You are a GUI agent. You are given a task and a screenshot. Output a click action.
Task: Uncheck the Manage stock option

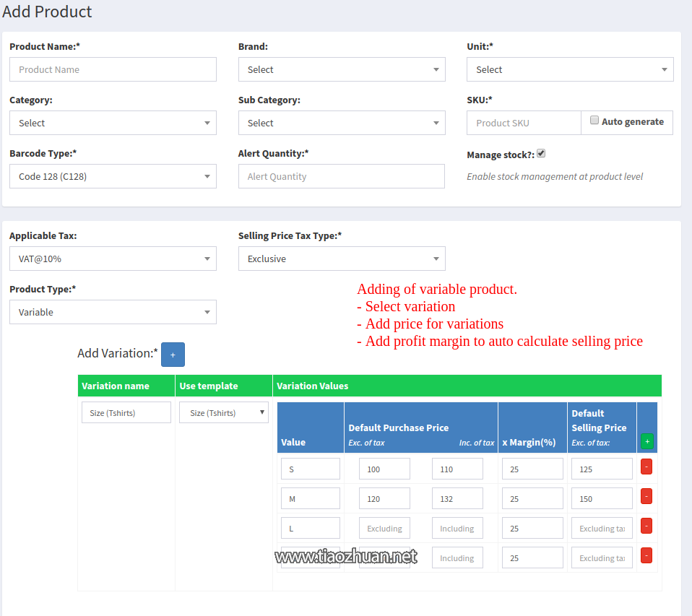tap(539, 153)
